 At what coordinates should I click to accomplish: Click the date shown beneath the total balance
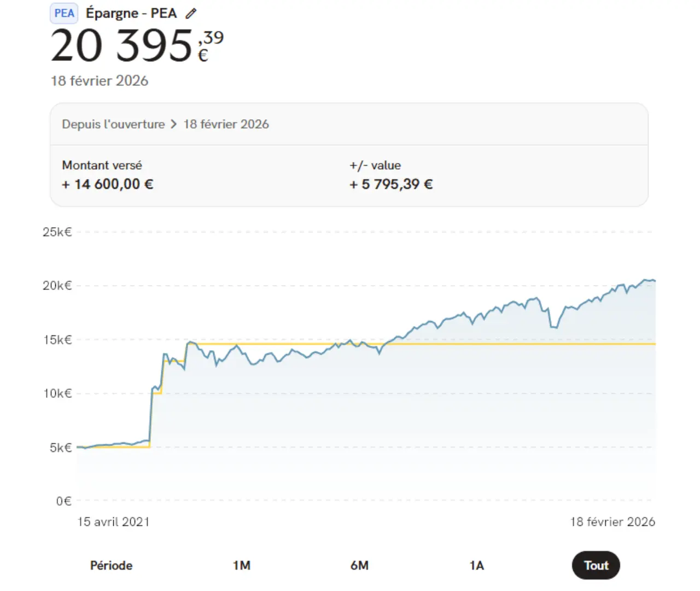coord(100,81)
